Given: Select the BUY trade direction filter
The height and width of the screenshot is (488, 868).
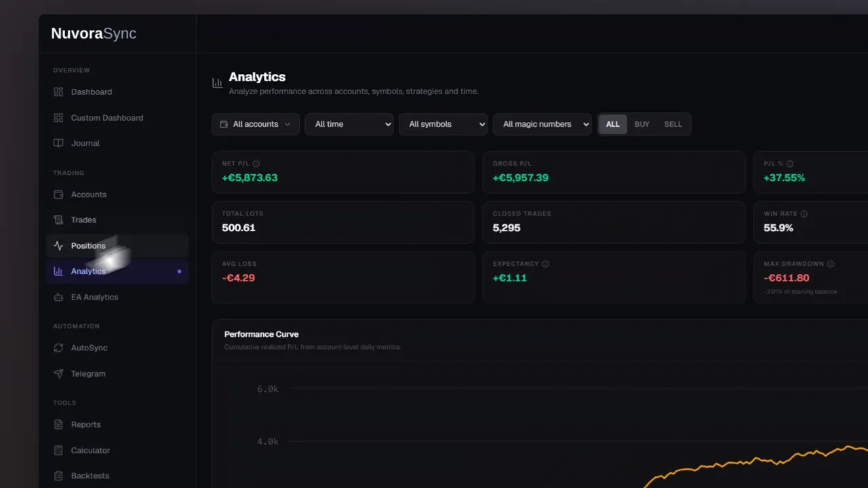Looking at the screenshot, I should [642, 124].
